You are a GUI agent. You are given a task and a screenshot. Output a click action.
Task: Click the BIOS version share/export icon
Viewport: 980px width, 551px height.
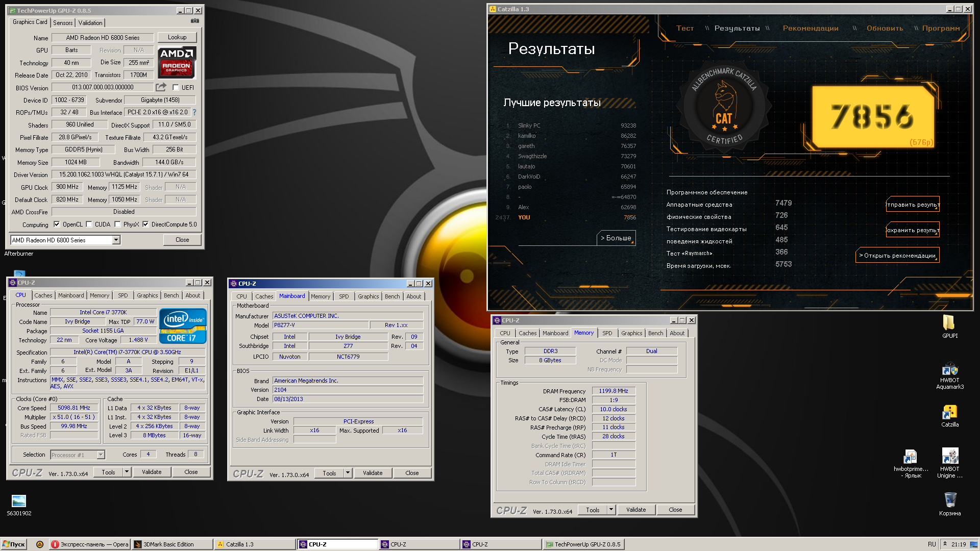pos(161,87)
